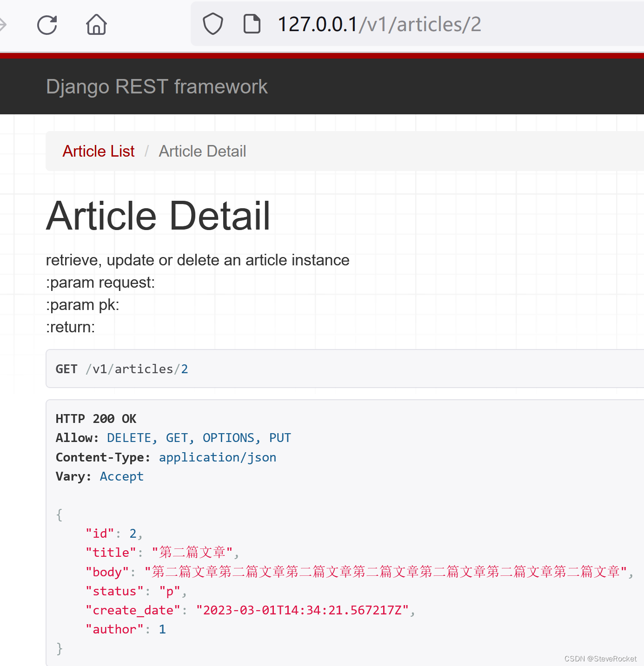Click the "title" JSON value 第二篇文章
Image resolution: width=644 pixels, height=666 pixels.
pyautogui.click(x=193, y=553)
